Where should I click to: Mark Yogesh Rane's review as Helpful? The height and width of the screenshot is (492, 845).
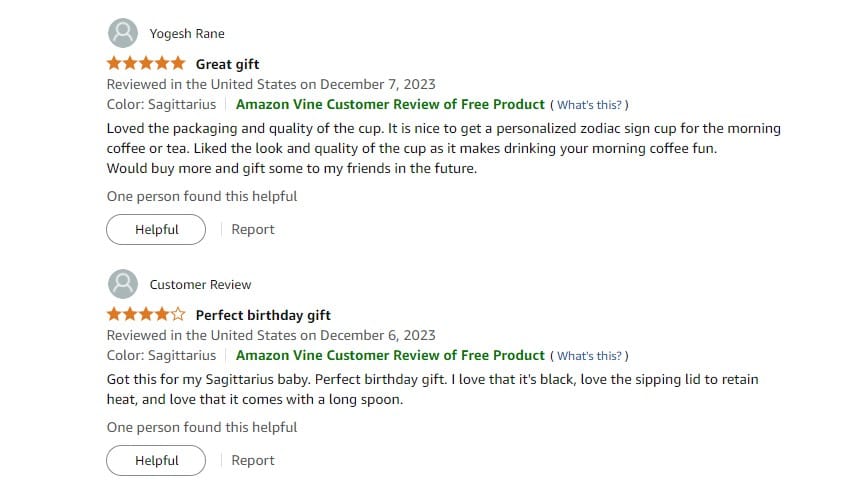pos(156,229)
